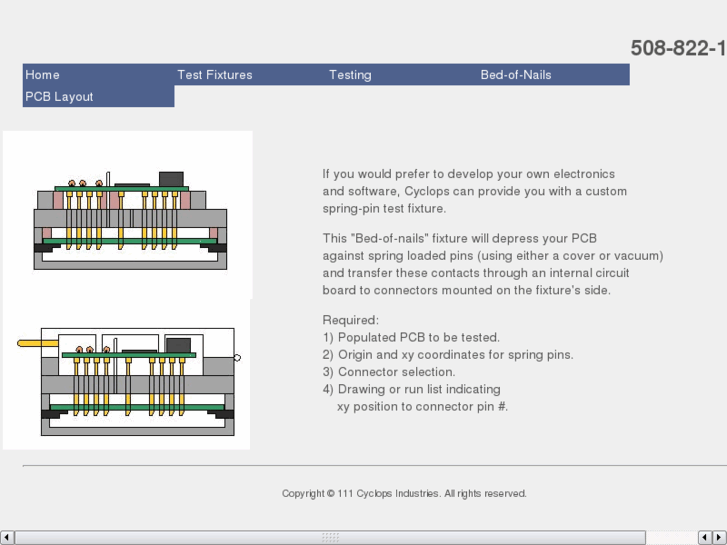Image resolution: width=727 pixels, height=545 pixels.
Task: Go to the Test Fixtures page
Action: click(250, 75)
